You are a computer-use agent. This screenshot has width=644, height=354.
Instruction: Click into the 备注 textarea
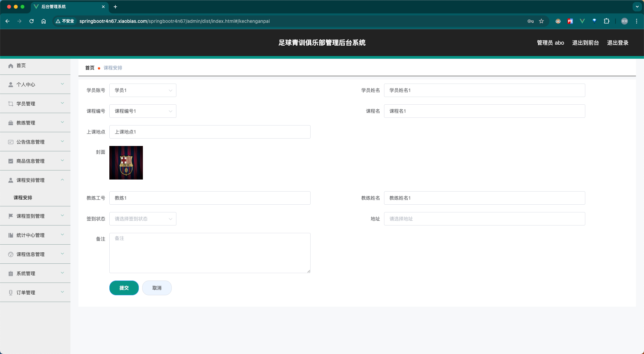pos(210,253)
